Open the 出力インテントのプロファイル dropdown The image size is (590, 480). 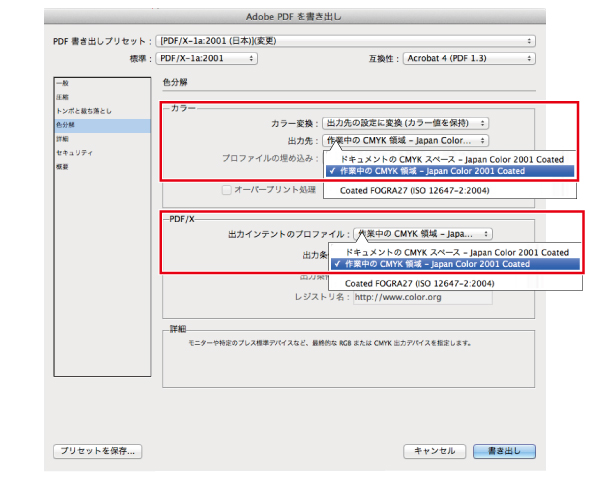coord(423,234)
